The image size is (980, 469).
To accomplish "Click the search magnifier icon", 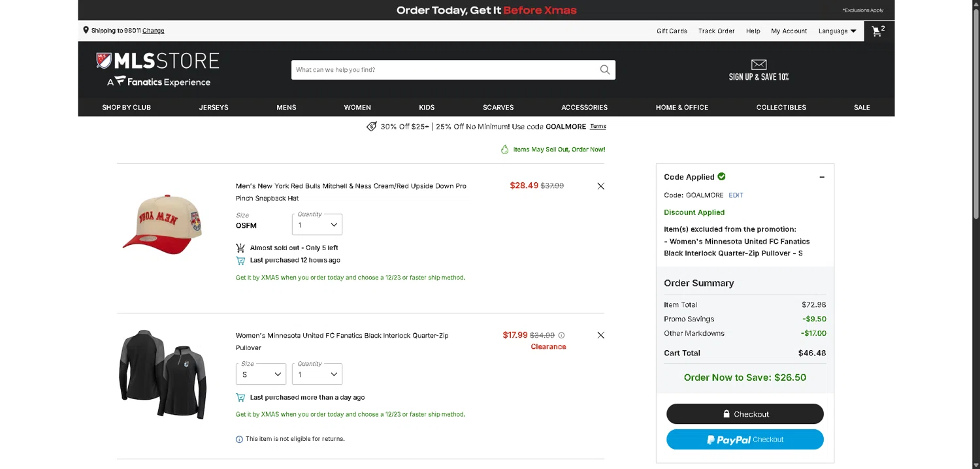I will point(605,70).
